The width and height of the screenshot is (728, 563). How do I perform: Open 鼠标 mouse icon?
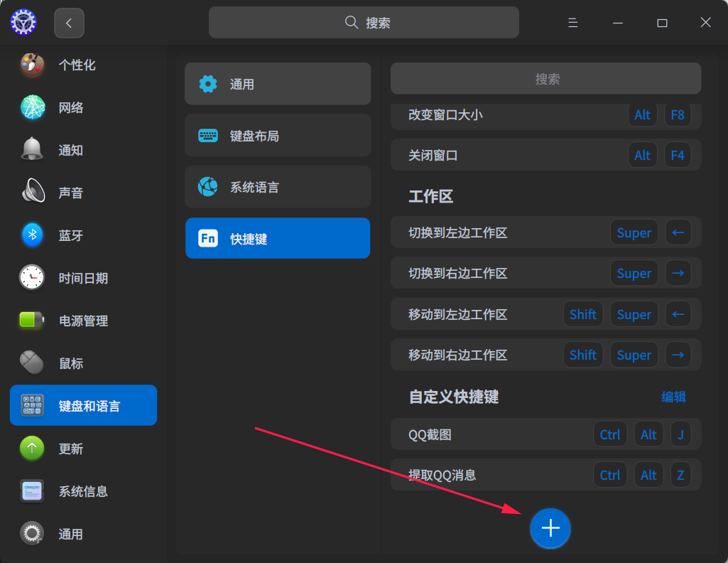tap(31, 363)
